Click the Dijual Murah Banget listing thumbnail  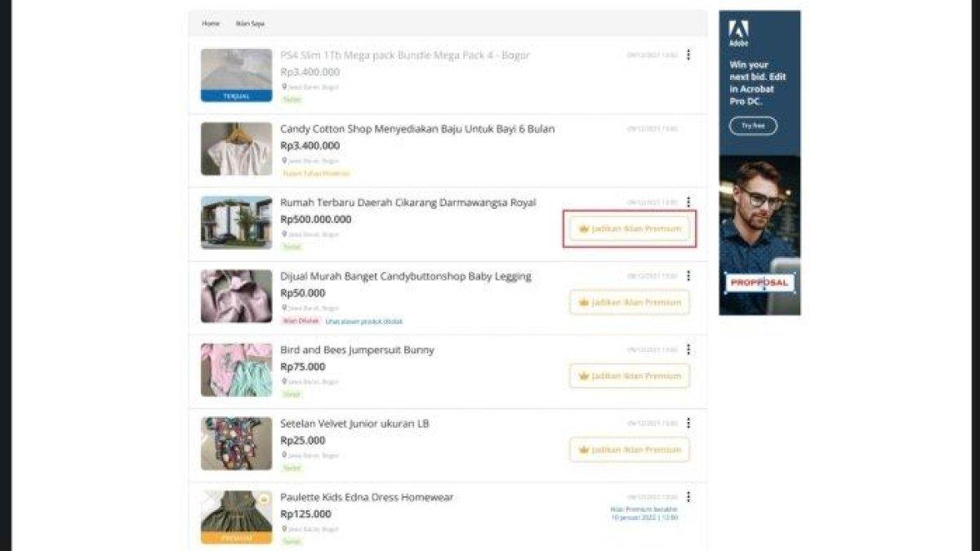coord(235,295)
